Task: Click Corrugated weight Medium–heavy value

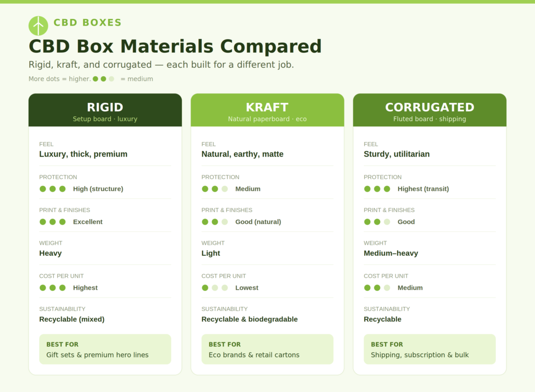Action: (391, 253)
